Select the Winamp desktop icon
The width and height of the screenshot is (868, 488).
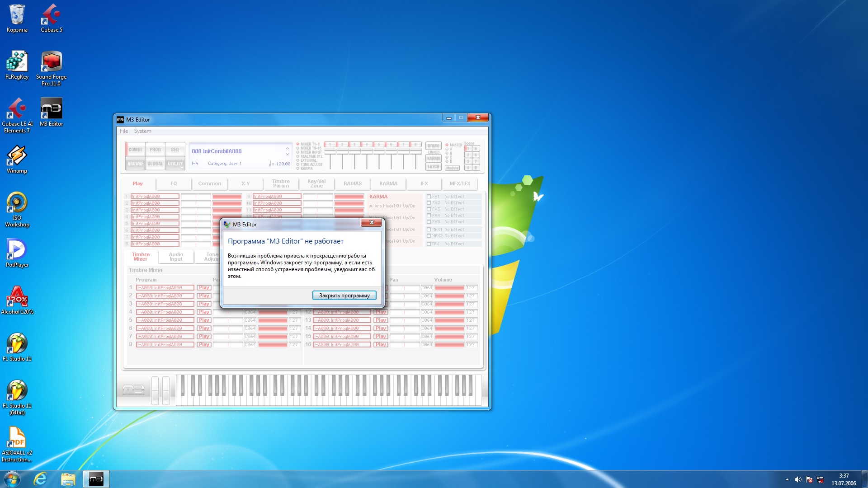pyautogui.click(x=17, y=159)
